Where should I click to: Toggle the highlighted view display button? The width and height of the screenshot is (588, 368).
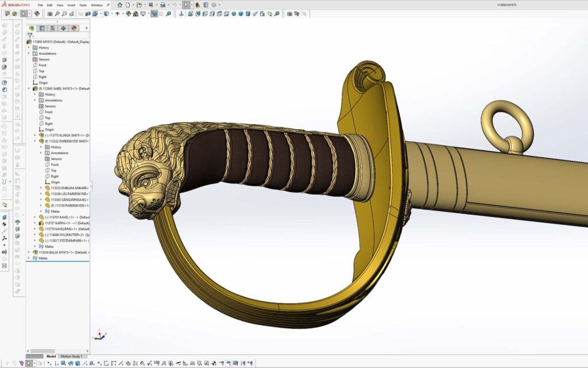coord(154,13)
